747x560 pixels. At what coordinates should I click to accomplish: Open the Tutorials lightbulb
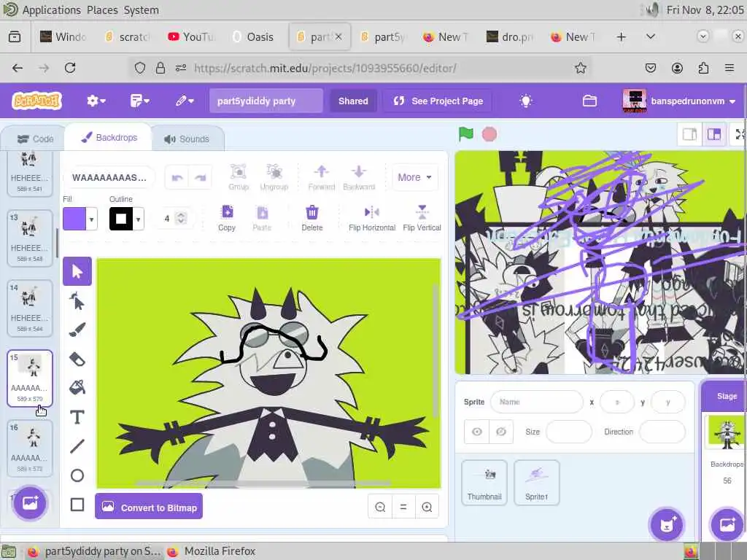click(x=525, y=101)
